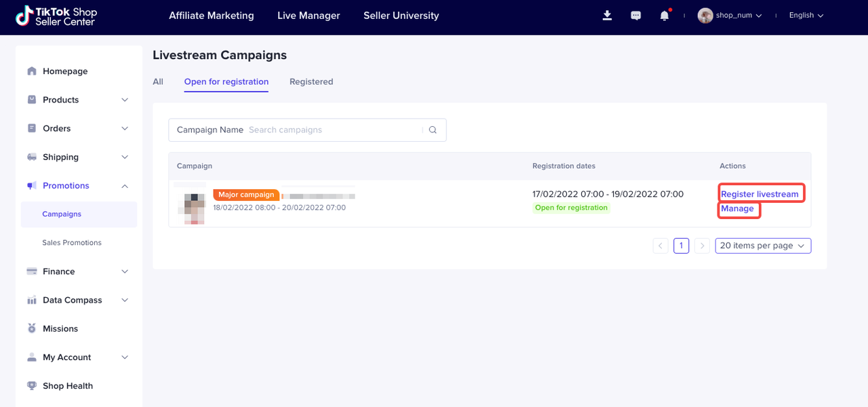Go to Shop Health in sidebar
This screenshot has width=868, height=407.
point(68,386)
